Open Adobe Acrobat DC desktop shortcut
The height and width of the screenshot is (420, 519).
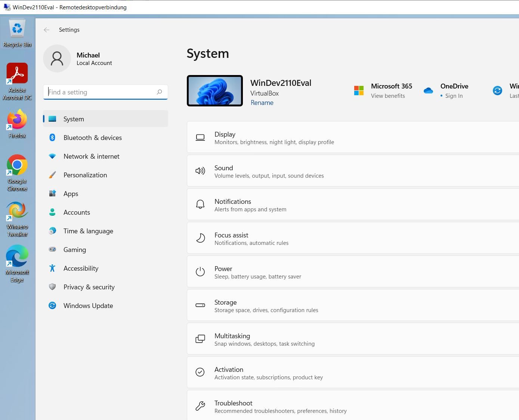17,78
